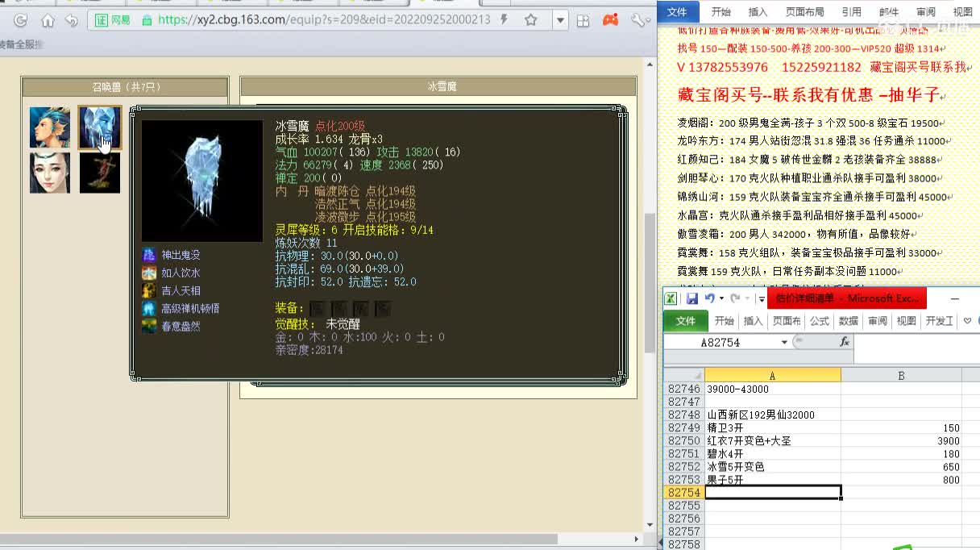Click fourth pet equipment slot icon
Viewport: 980px width, 550px height.
point(384,308)
